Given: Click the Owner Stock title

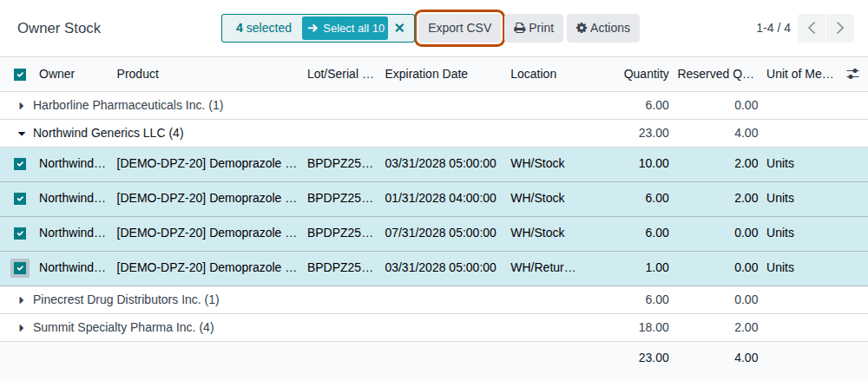Looking at the screenshot, I should 59,29.
